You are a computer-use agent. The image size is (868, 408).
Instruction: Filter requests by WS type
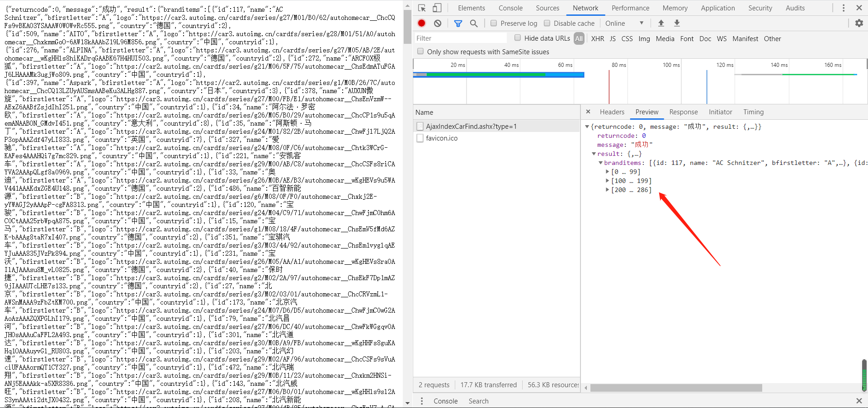tap(722, 38)
